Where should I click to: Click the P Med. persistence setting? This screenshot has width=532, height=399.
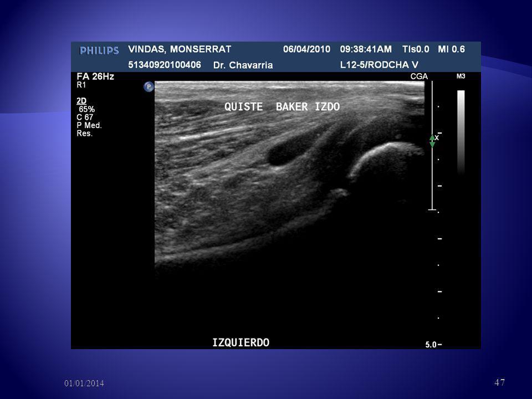pos(89,125)
